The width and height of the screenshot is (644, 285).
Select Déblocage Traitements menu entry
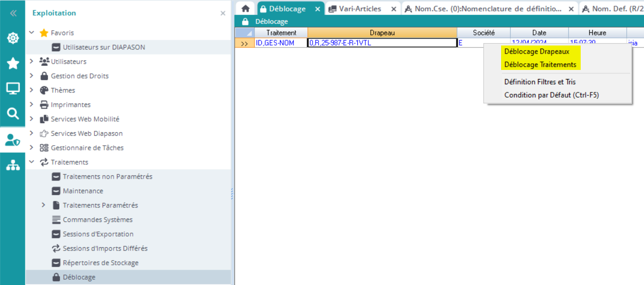540,64
